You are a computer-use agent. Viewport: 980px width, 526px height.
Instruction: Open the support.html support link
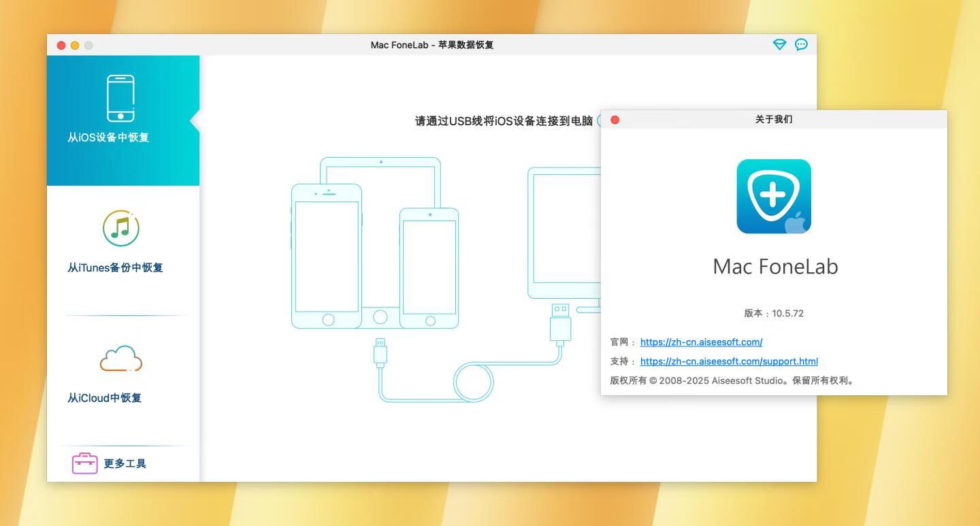pos(729,362)
